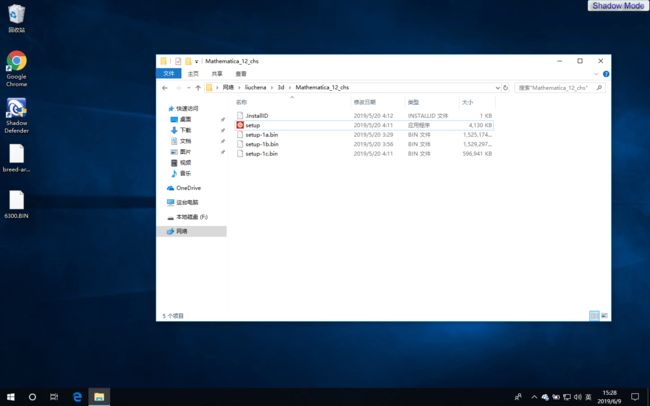This screenshot has height=406, width=650.
Task: Show hidden system tray icons
Action: point(534,397)
